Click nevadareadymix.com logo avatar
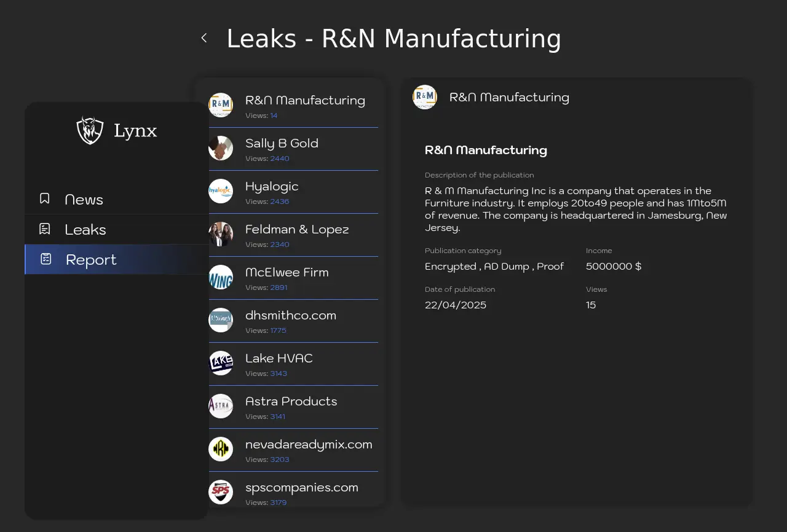787x532 pixels. 221,449
